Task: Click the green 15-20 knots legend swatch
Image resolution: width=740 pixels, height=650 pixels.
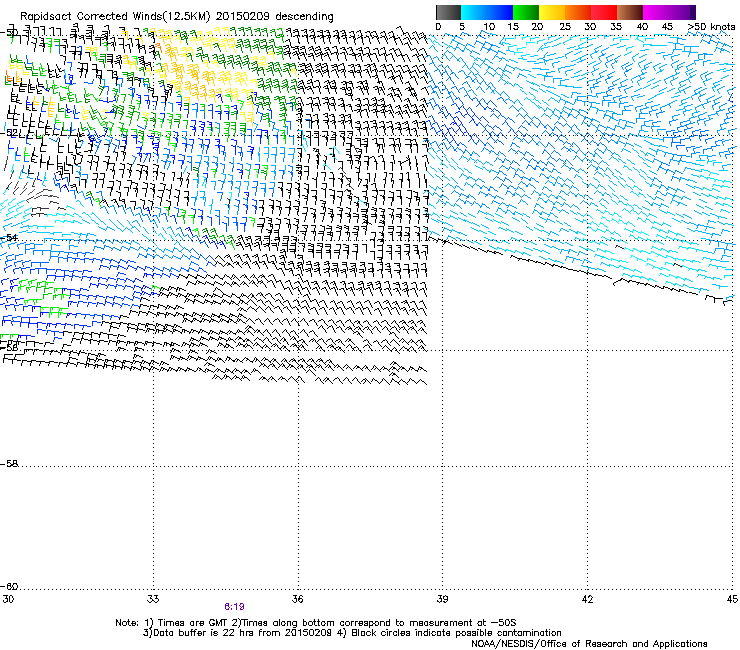Action: (x=526, y=12)
